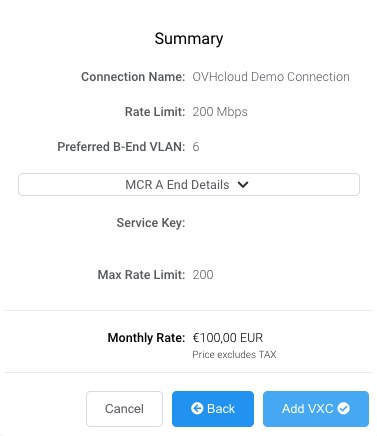Click the Service Key label
Screen dimensions: 377x436
tap(151, 223)
